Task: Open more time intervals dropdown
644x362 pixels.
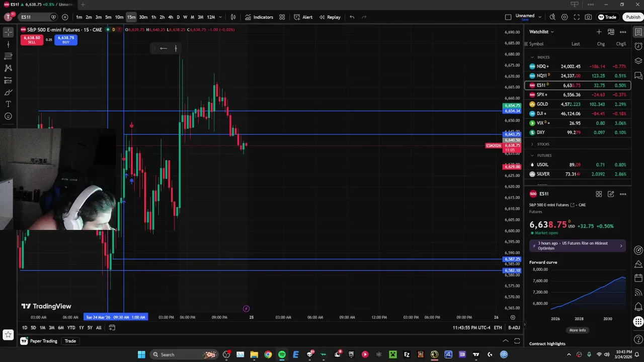Action: click(x=220, y=17)
